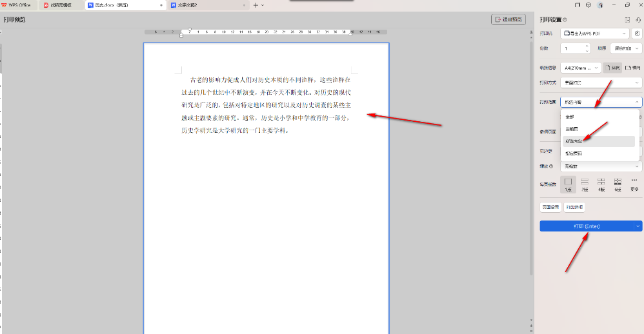Open 更多 pages-per-sheet options

pyautogui.click(x=634, y=185)
